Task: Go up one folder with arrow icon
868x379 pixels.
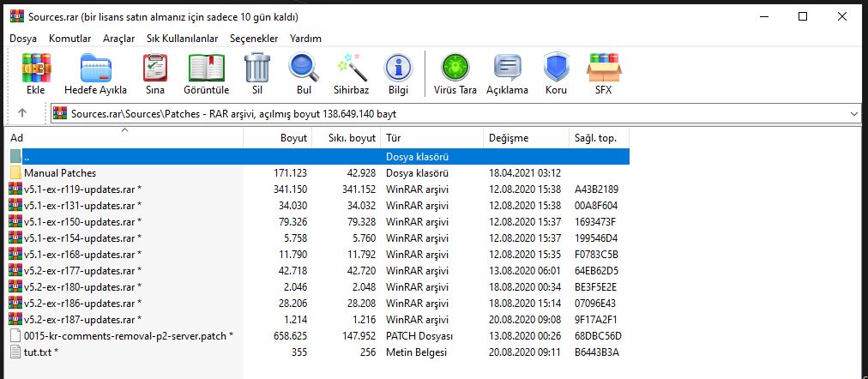Action: [x=22, y=113]
